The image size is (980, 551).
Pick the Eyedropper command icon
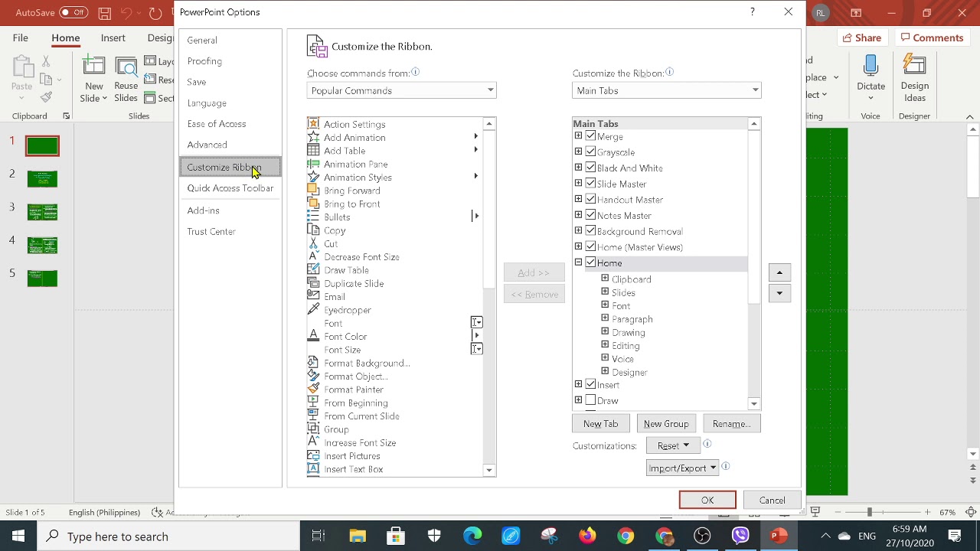(313, 310)
